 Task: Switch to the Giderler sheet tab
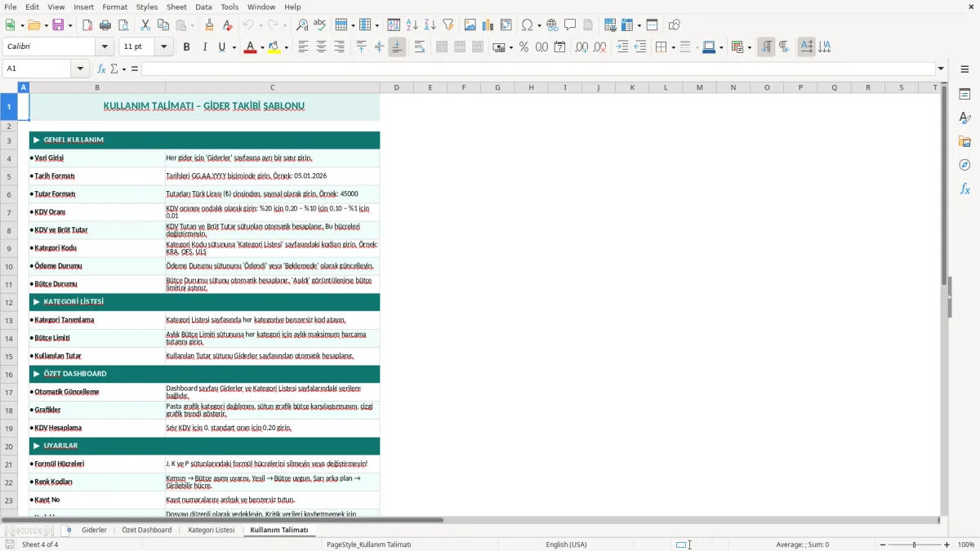click(x=94, y=530)
